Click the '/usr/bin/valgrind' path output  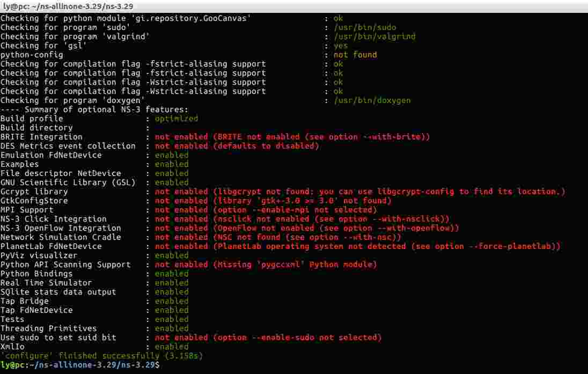coord(374,36)
